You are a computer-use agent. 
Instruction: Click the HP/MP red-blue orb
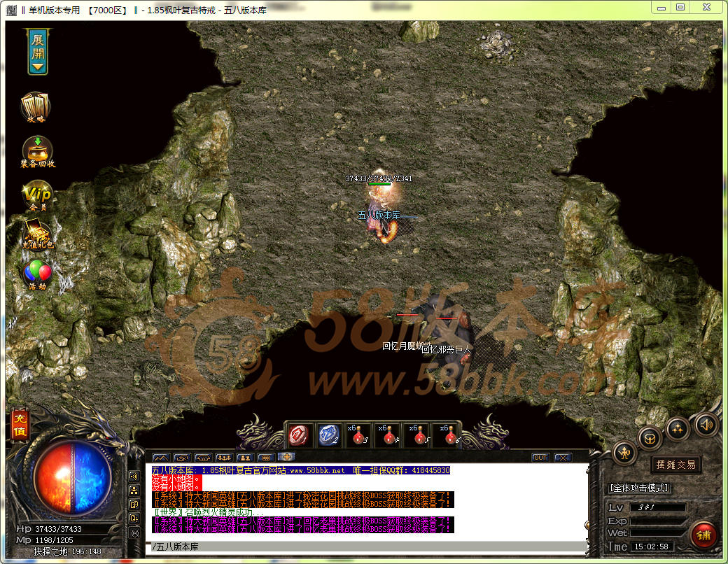[72, 477]
